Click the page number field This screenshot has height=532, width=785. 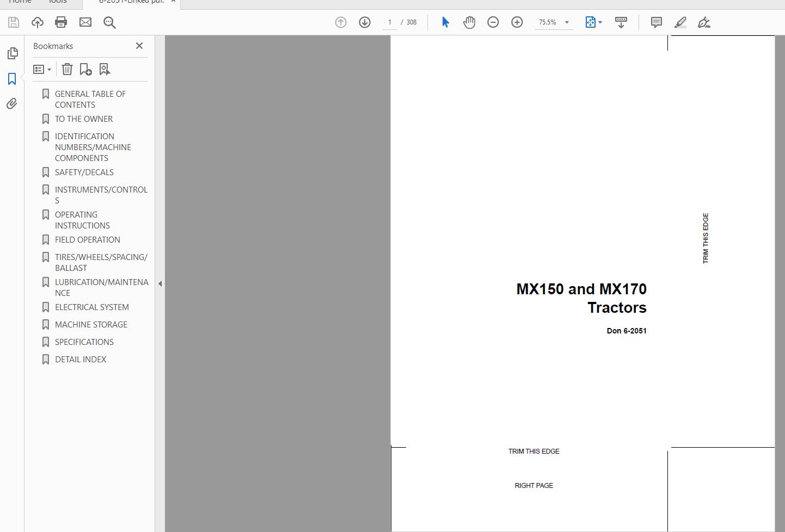click(x=390, y=22)
